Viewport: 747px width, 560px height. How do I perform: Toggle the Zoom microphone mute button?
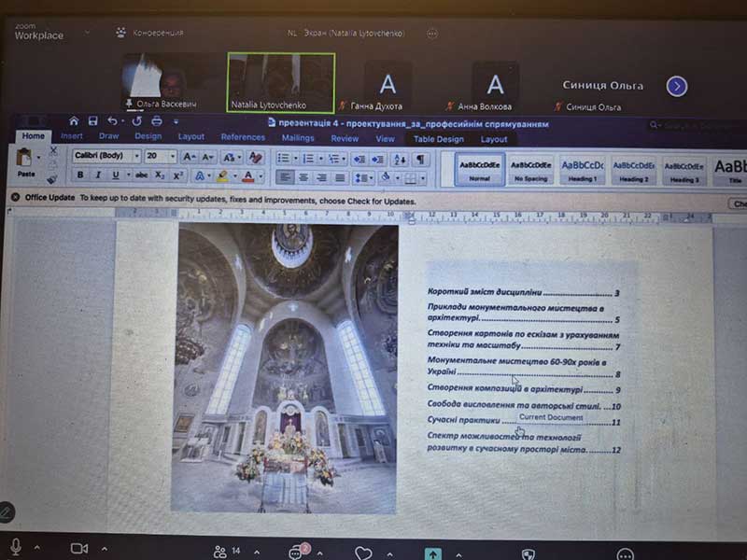pos(15,547)
